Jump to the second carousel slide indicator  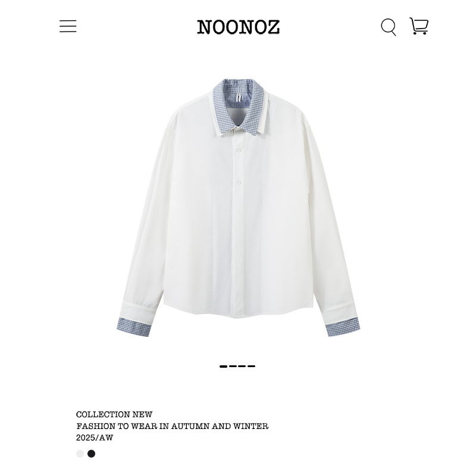(x=233, y=367)
